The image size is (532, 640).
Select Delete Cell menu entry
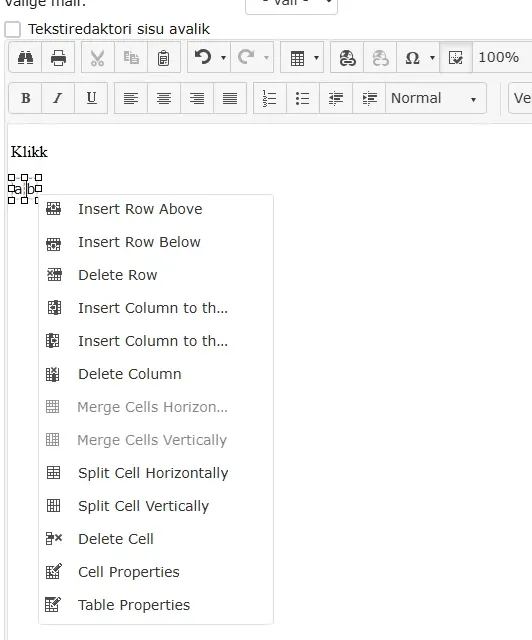tap(156, 539)
